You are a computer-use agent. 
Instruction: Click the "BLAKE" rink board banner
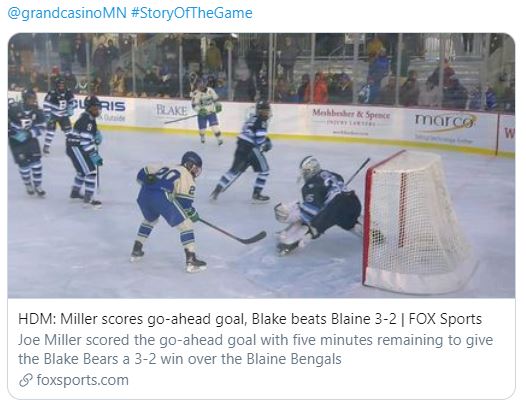pos(172,110)
